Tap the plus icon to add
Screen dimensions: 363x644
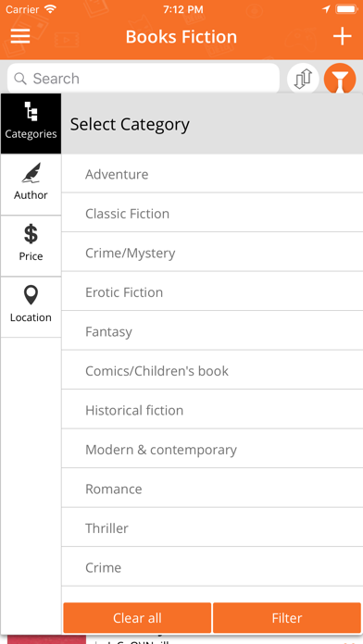342,37
